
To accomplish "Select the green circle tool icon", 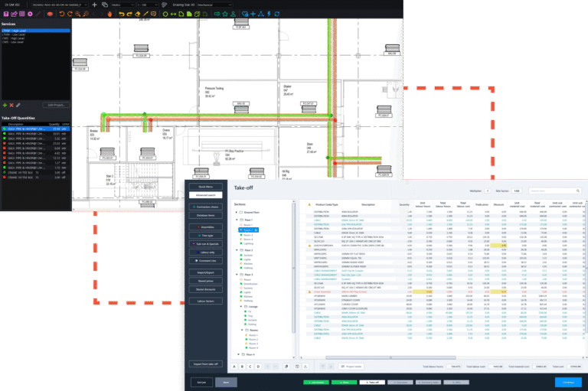I will tap(165, 14).
